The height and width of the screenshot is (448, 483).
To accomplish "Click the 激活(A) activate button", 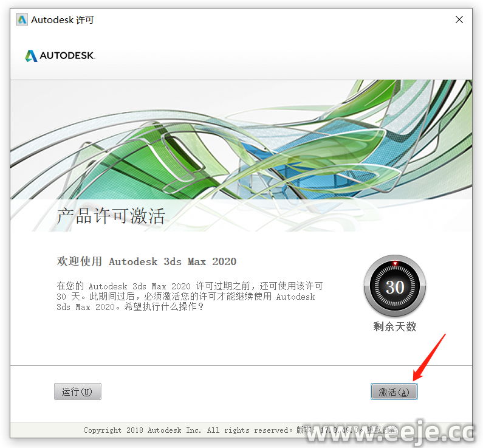I will coord(394,391).
